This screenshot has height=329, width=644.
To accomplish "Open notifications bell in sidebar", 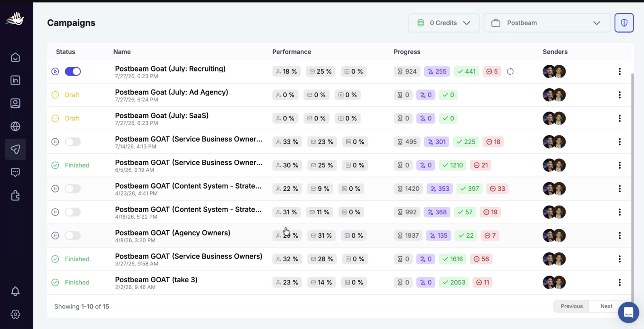I will click(15, 291).
